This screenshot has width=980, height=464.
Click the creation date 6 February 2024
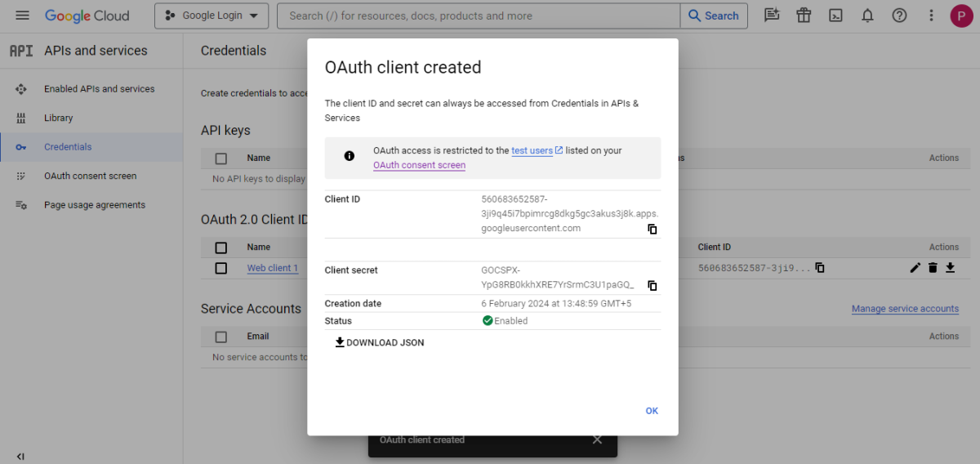tap(556, 304)
